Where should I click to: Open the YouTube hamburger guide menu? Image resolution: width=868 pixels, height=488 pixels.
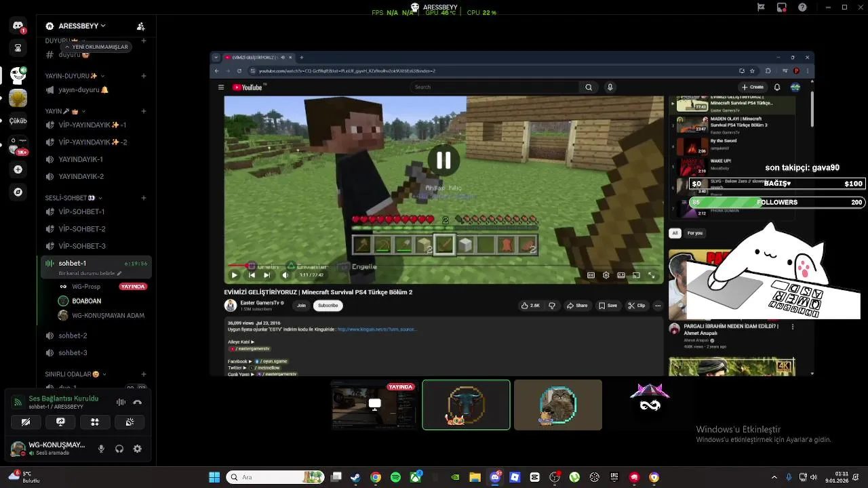tap(221, 87)
